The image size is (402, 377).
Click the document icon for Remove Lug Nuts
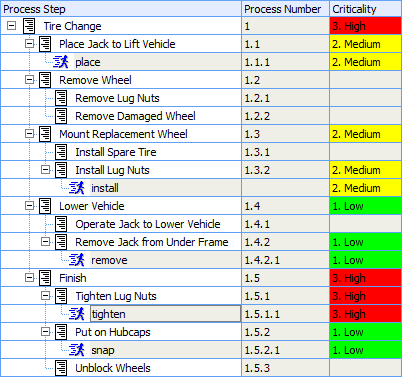[x=61, y=98]
